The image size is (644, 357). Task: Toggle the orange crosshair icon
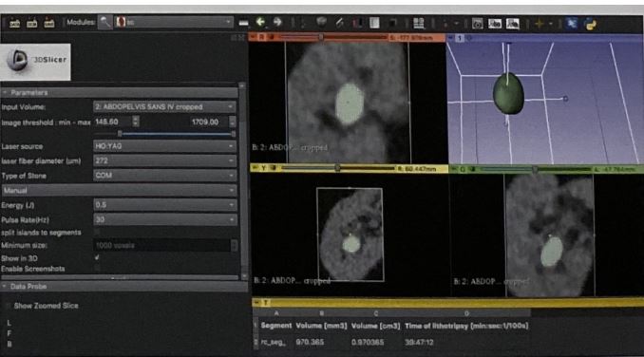[x=539, y=24]
